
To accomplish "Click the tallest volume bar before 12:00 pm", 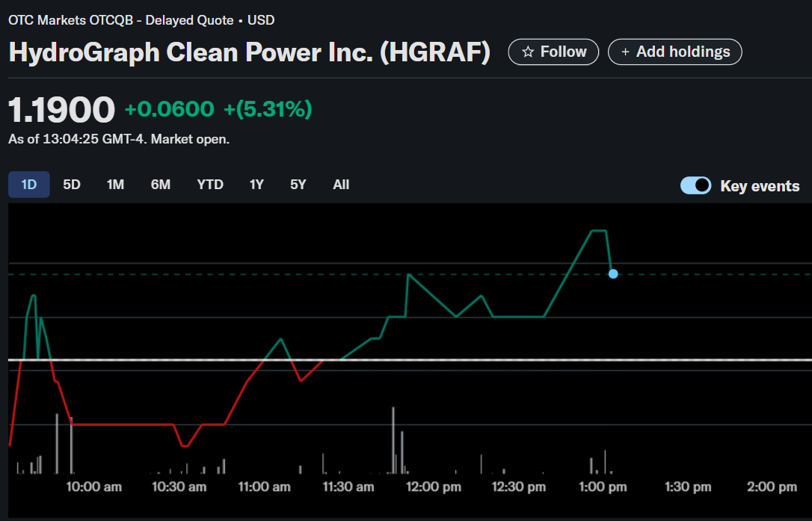I will click(393, 440).
